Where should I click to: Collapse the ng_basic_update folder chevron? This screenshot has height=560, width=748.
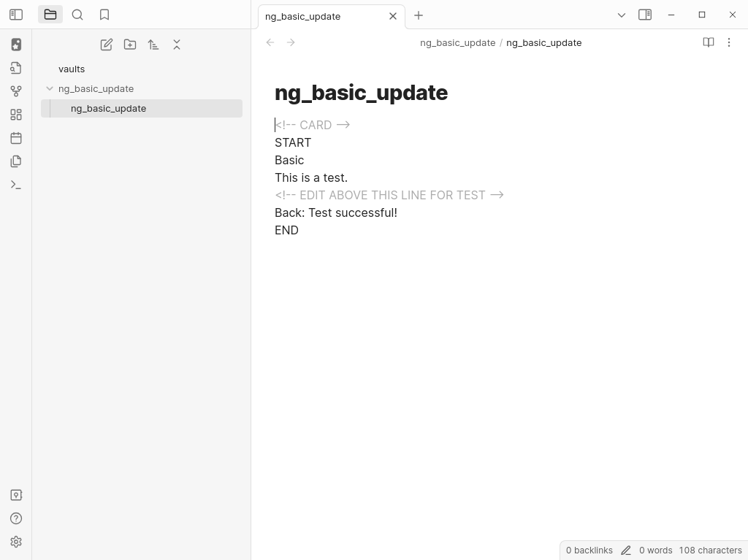(x=50, y=88)
